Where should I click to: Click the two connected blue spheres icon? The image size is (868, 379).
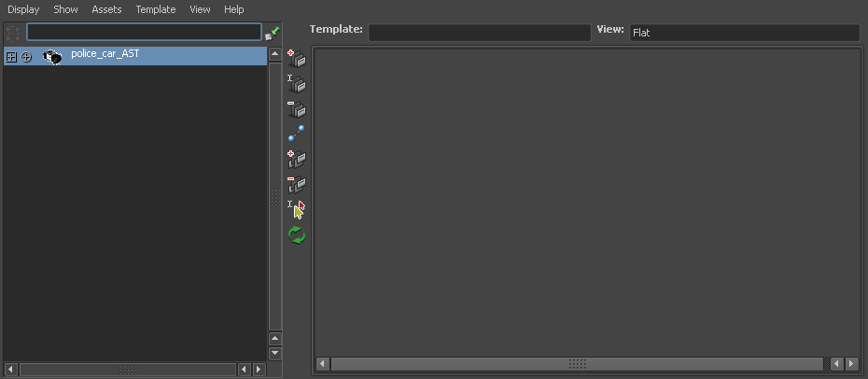point(297,133)
